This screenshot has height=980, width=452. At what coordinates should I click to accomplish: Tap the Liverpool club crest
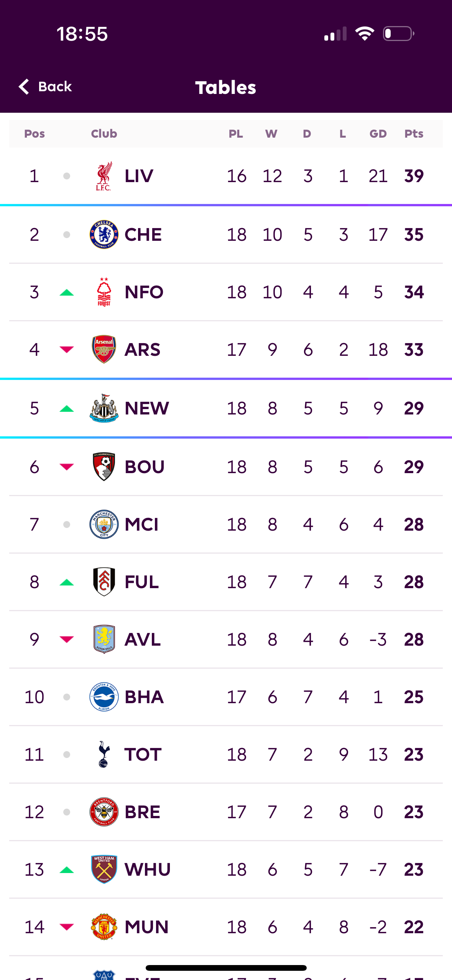[104, 176]
